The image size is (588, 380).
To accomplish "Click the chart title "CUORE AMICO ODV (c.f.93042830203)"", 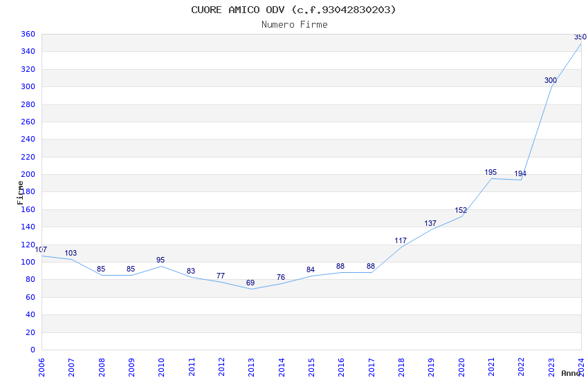I will pyautogui.click(x=293, y=10).
